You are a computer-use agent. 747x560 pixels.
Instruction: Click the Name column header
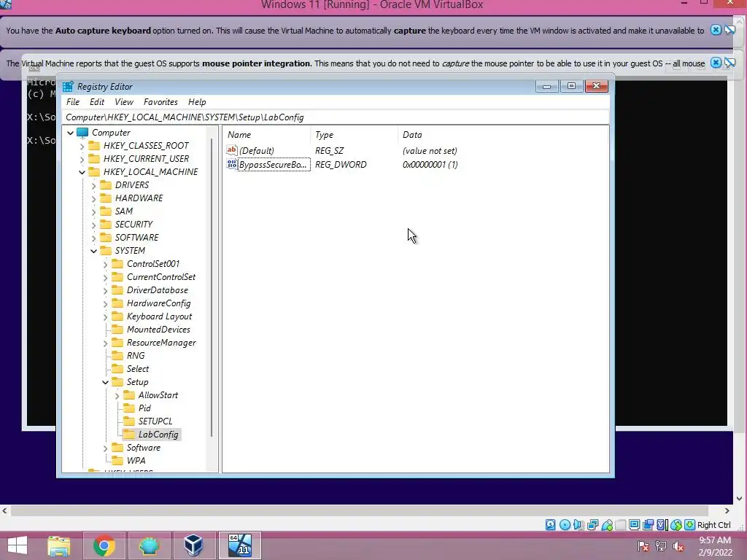(268, 135)
